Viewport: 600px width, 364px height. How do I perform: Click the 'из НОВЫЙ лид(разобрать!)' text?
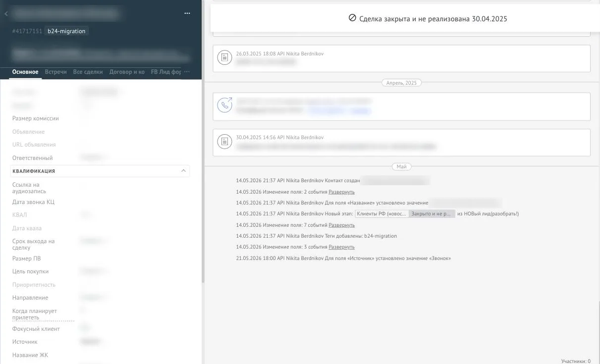pos(488,214)
